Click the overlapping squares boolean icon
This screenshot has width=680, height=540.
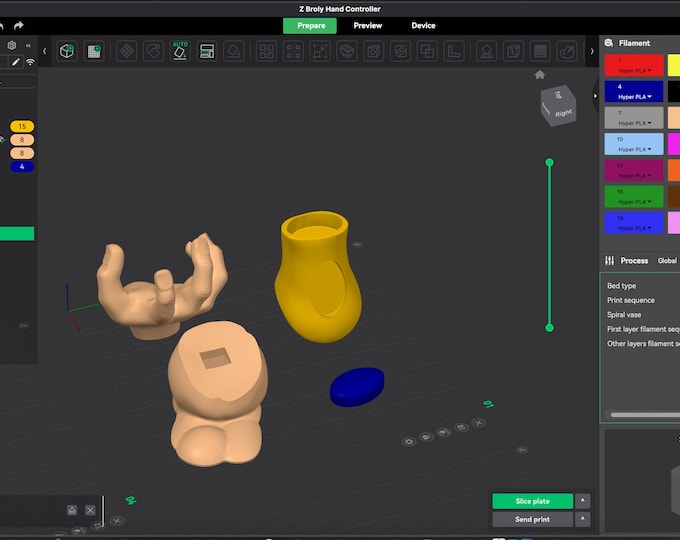[x=427, y=51]
